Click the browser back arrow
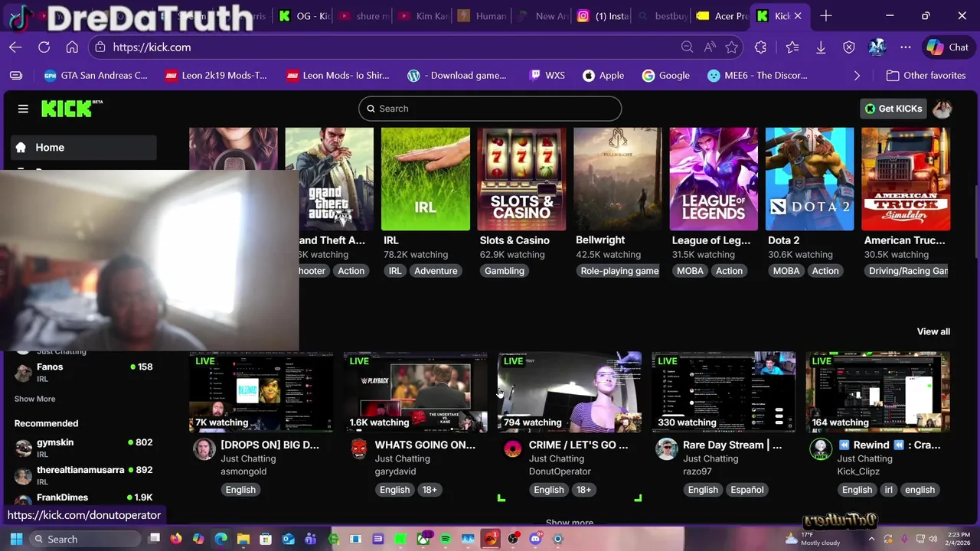 tap(15, 47)
